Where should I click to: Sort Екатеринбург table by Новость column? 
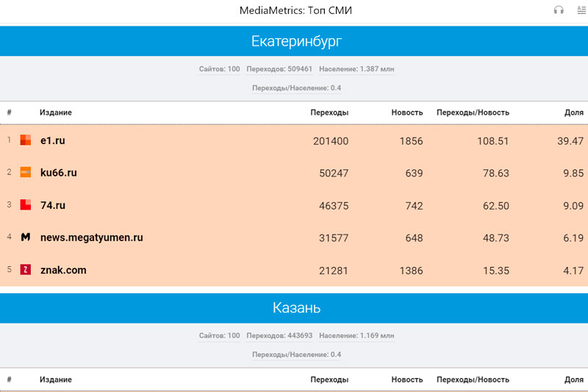pyautogui.click(x=407, y=113)
